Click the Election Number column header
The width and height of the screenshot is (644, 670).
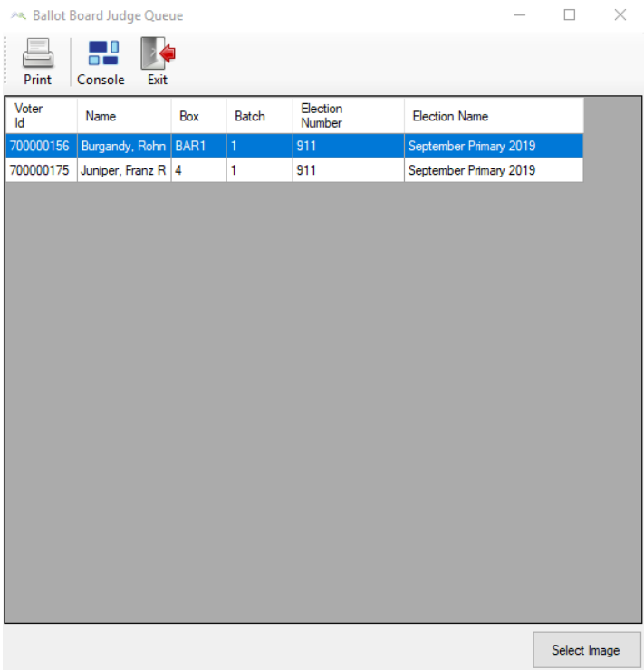coord(349,115)
